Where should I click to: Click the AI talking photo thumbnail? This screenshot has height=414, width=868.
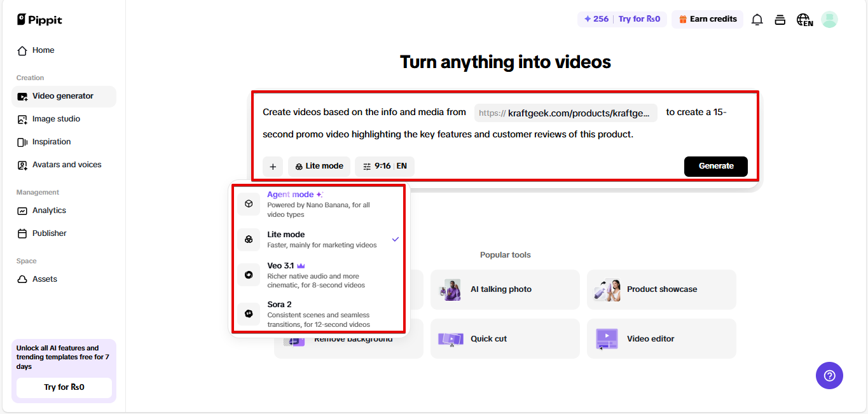(451, 290)
